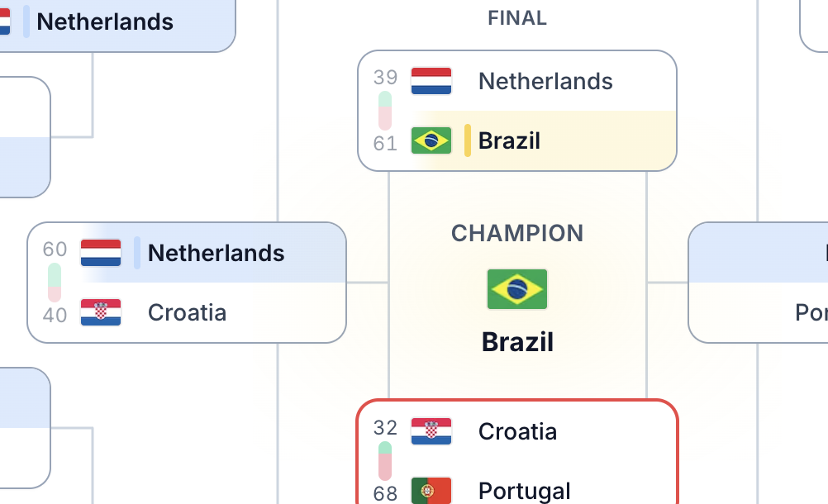Select the FINAL section heading
The width and height of the screenshot is (828, 504).
pyautogui.click(x=516, y=17)
